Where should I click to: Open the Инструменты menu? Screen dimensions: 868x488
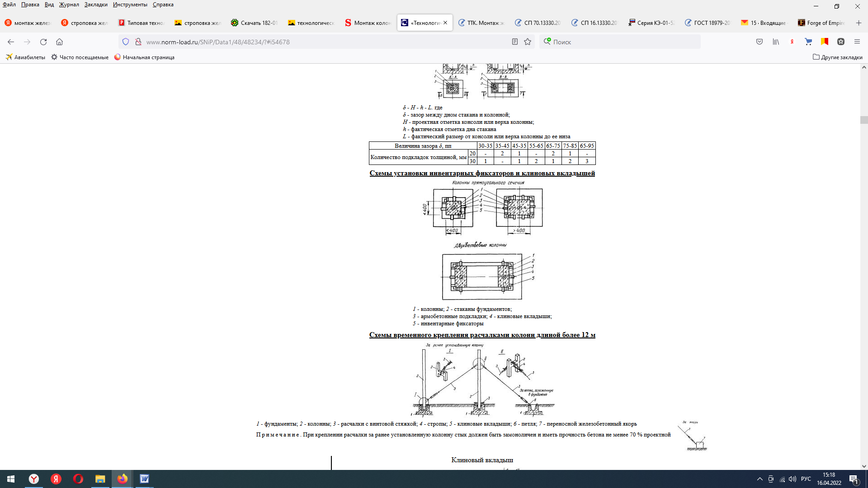pos(130,5)
